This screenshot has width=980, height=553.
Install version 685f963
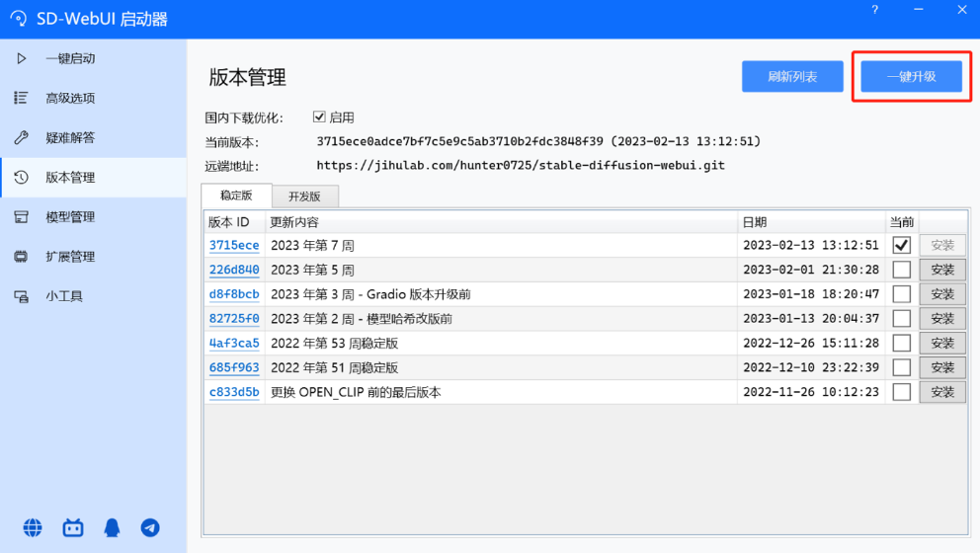(942, 367)
